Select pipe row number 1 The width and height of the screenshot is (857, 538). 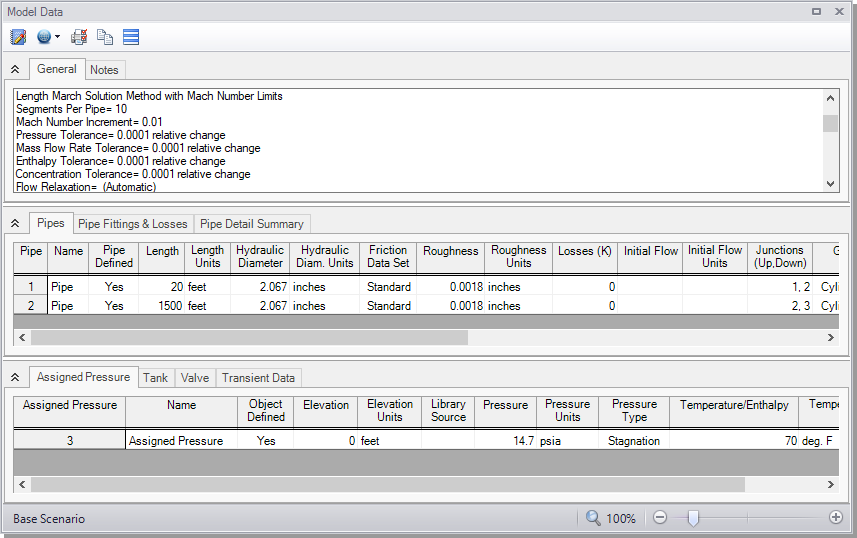[31, 286]
